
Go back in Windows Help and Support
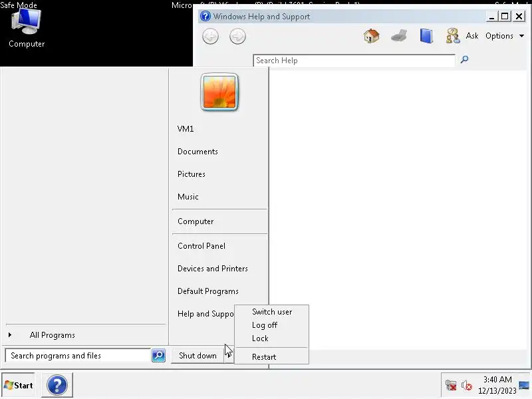click(x=210, y=37)
